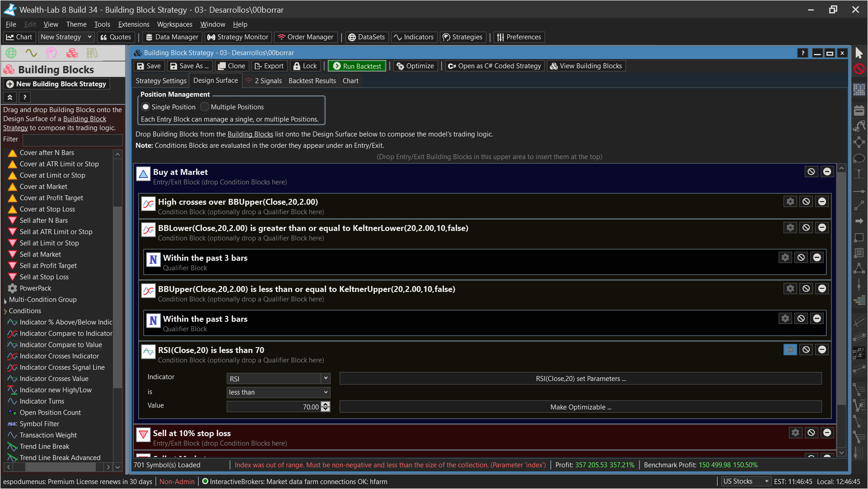Screen dimensions: 868x489
Task: Open the RSI Indicator dropdown
Action: tap(325, 378)
